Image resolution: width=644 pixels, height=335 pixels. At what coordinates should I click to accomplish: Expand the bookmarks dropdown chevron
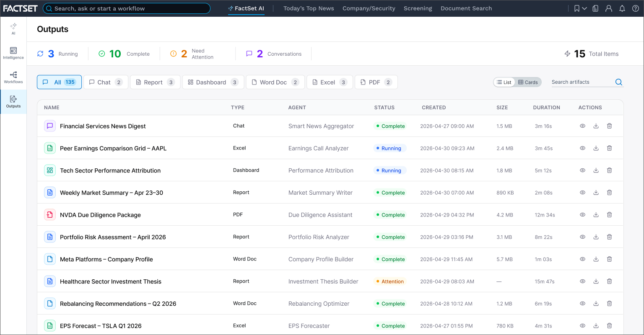click(584, 8)
